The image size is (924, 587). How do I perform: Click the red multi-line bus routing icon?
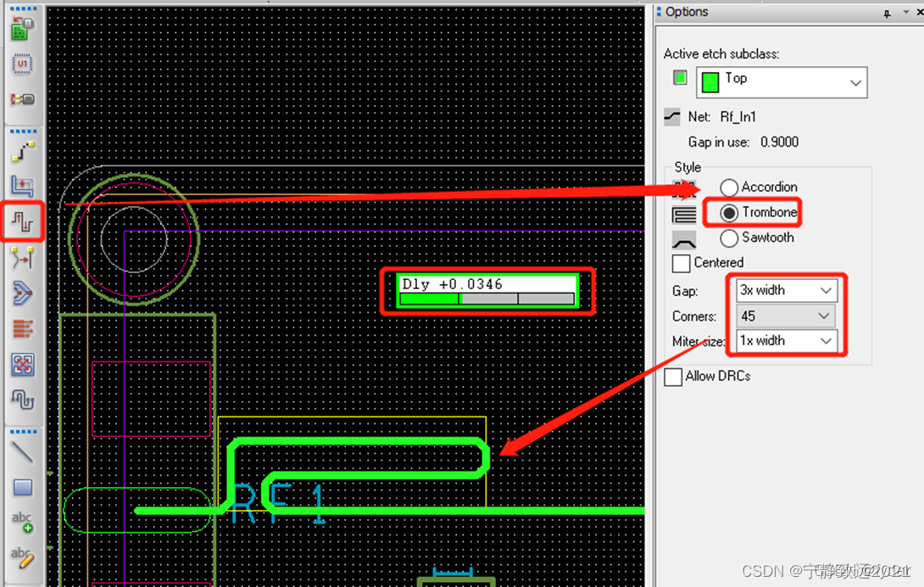pyautogui.click(x=22, y=328)
